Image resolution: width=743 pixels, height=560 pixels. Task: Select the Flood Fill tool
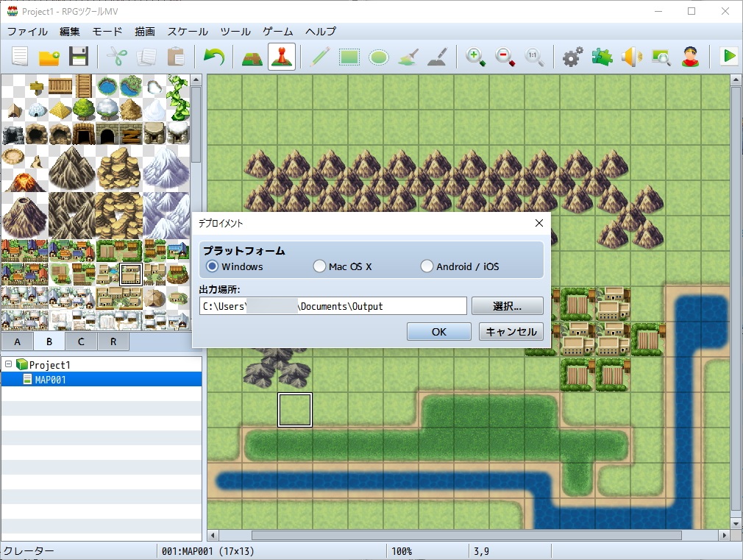point(408,57)
